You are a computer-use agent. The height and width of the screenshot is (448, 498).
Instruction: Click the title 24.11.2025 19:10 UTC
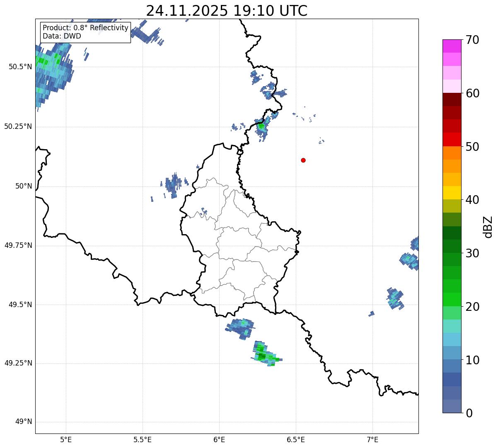pyautogui.click(x=227, y=11)
